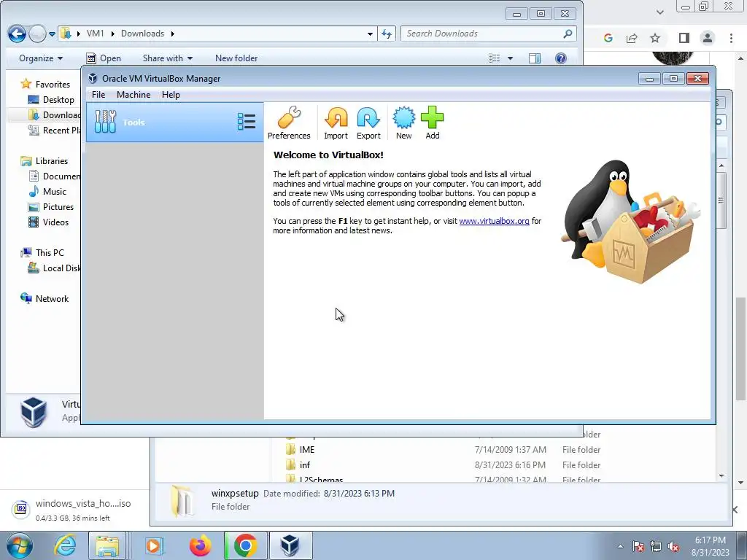Viewport: 747px width, 560px height.
Task: Select Libraries in navigation pane
Action: pyautogui.click(x=44, y=161)
